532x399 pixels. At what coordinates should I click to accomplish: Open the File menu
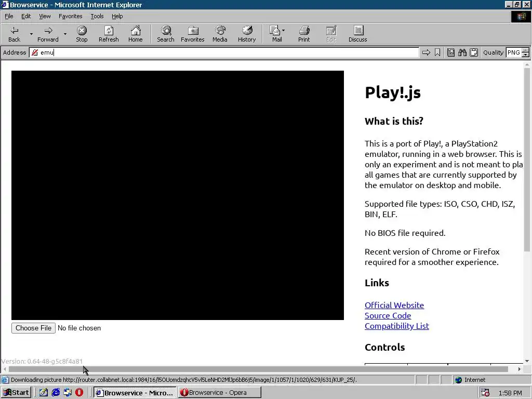click(9, 16)
